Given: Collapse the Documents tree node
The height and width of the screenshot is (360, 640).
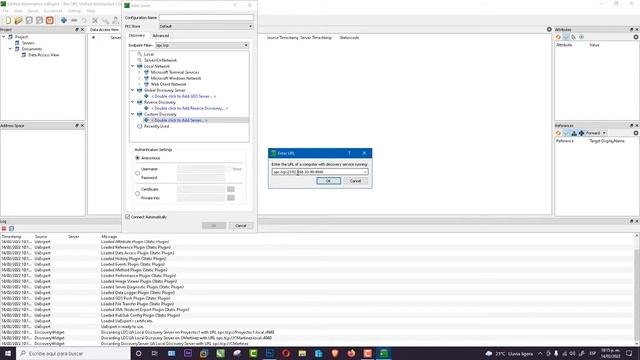Looking at the screenshot, I should [11, 49].
